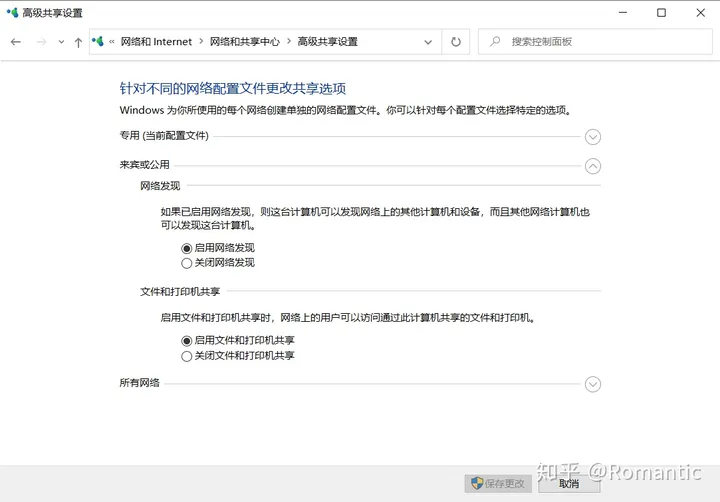Screen dimensions: 720x502
Task: Click the 来宾或公用 label
Action: 144,164
